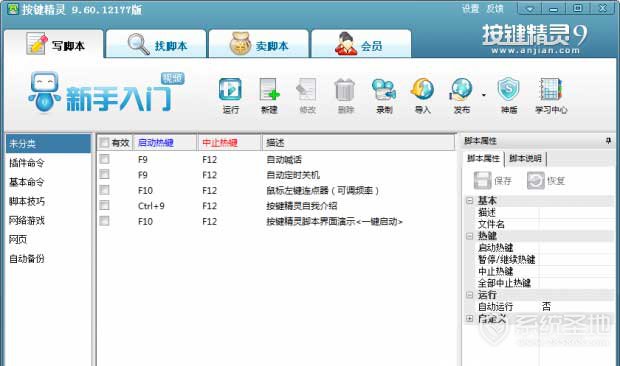The image size is (620, 366).
Task: Click the 文件名 property value field
Action: pos(577,224)
